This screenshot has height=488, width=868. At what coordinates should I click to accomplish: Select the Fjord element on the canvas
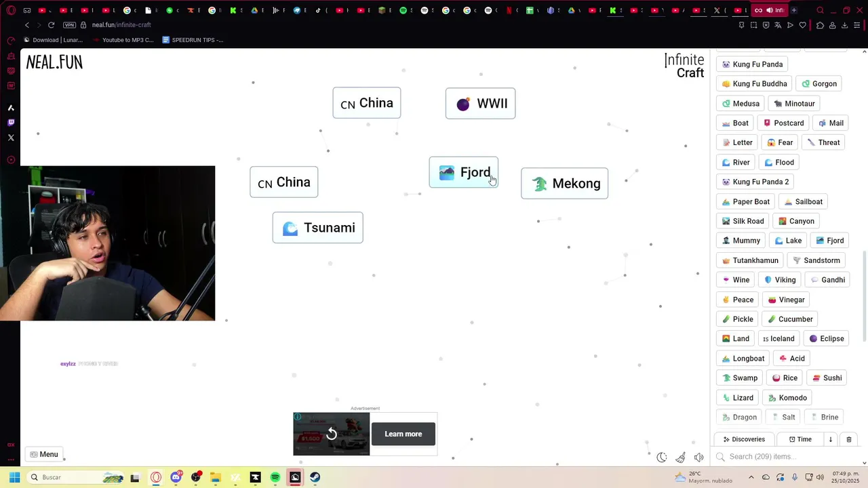[x=464, y=172]
